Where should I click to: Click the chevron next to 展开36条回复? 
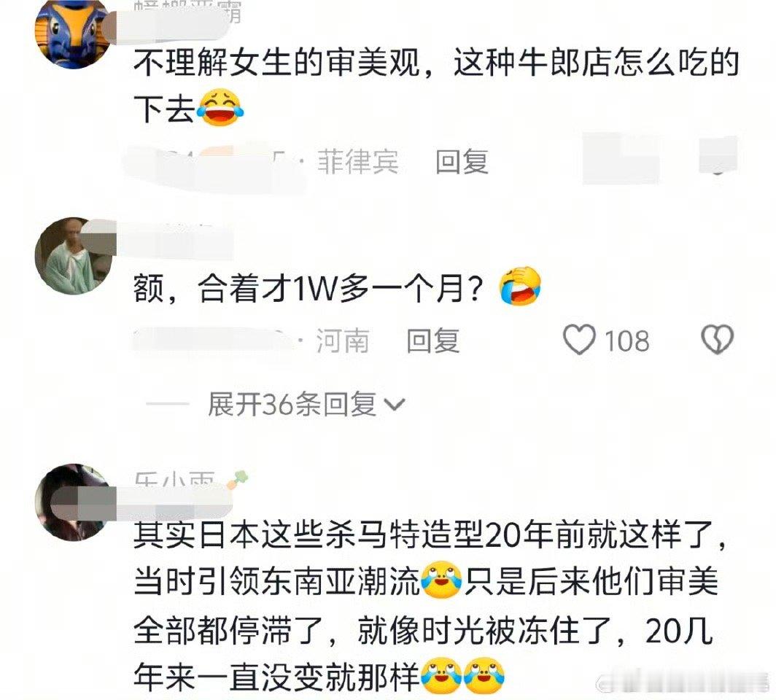395,405
